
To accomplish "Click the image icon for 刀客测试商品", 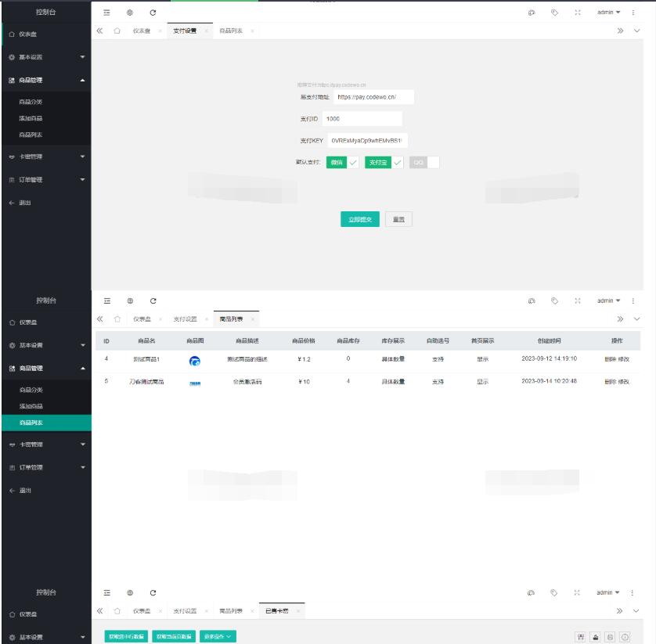I will point(195,383).
